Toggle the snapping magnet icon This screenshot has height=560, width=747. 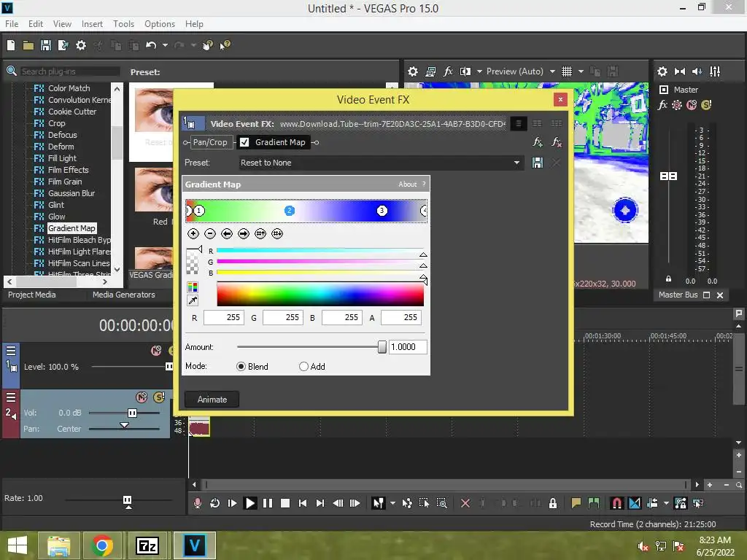tap(616, 503)
